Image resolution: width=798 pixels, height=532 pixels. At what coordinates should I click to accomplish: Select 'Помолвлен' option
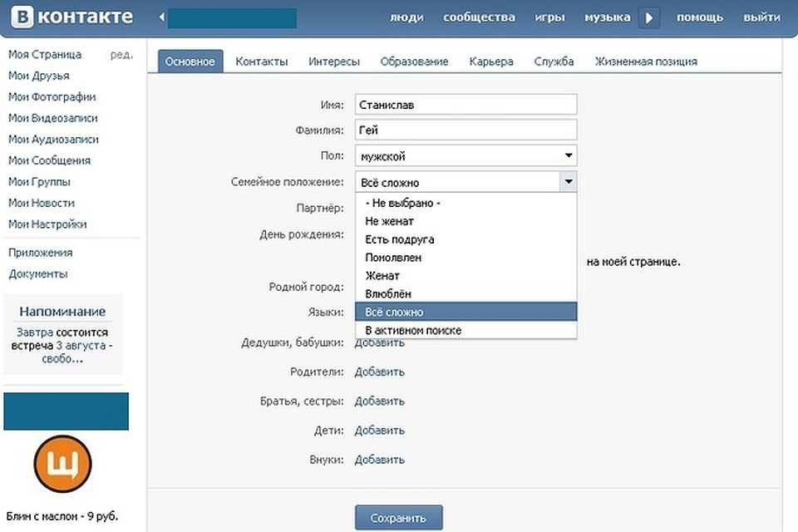[465, 258]
